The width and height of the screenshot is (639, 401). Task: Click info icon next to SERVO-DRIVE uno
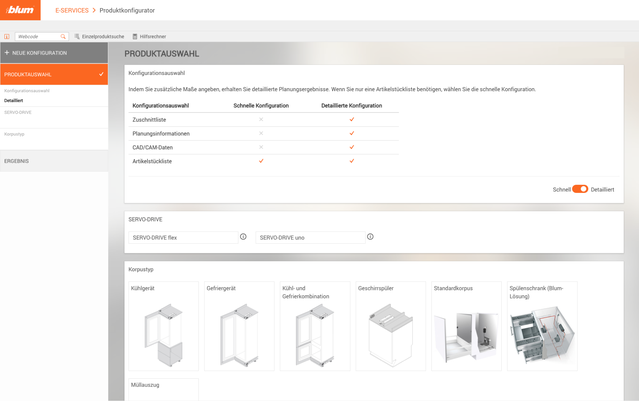pos(370,237)
